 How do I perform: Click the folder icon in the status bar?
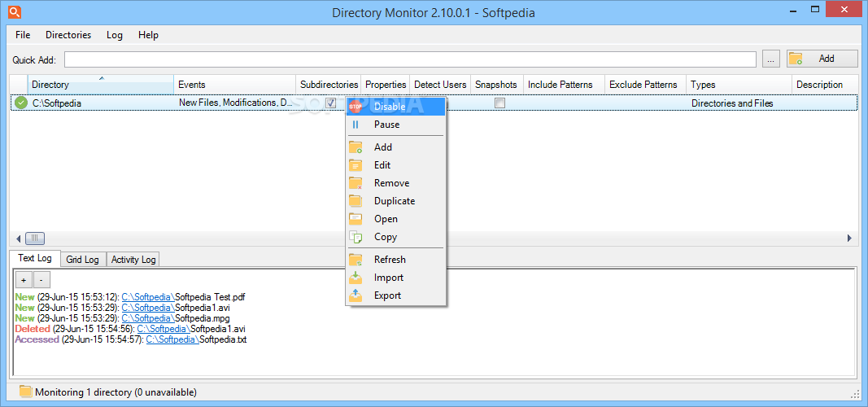[25, 392]
